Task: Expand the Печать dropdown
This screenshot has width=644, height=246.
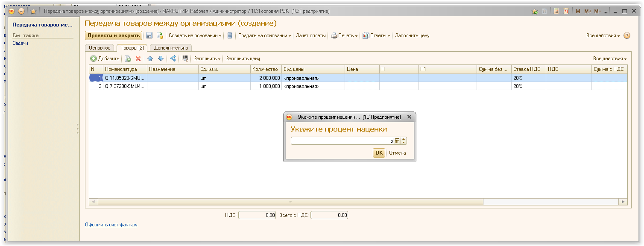Action: pos(344,36)
